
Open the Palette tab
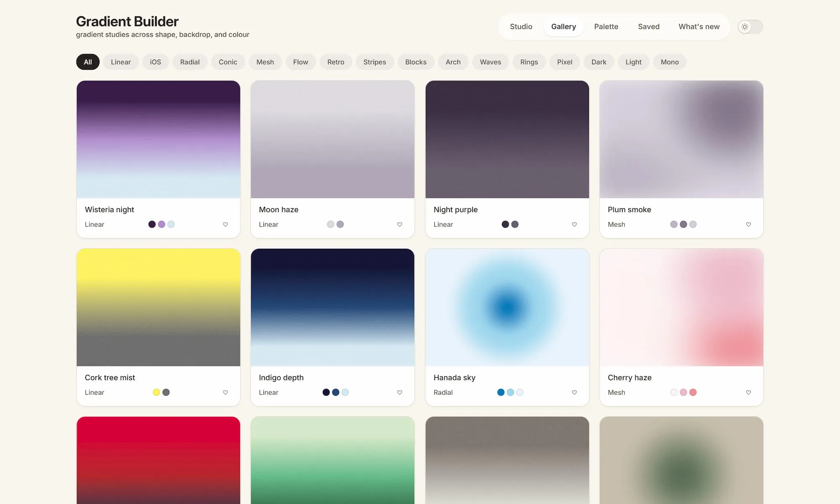pyautogui.click(x=606, y=27)
